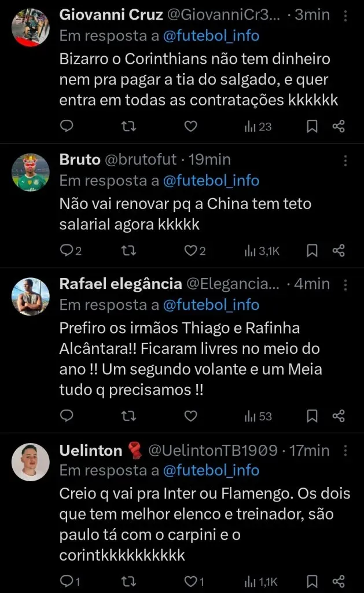Viewport: 364px width, 593px height.
Task: View Uelinton's profile avatar
Action: pyautogui.click(x=31, y=462)
